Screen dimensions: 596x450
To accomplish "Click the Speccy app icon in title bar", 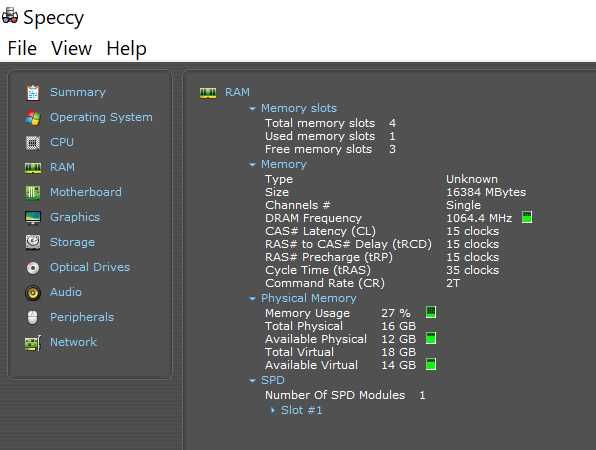I will tap(10, 17).
